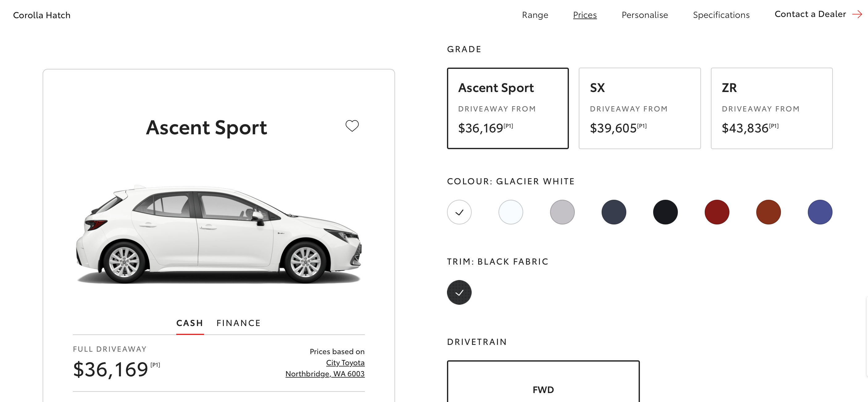Choose the SX grade card
The image size is (868, 402).
[x=640, y=108]
